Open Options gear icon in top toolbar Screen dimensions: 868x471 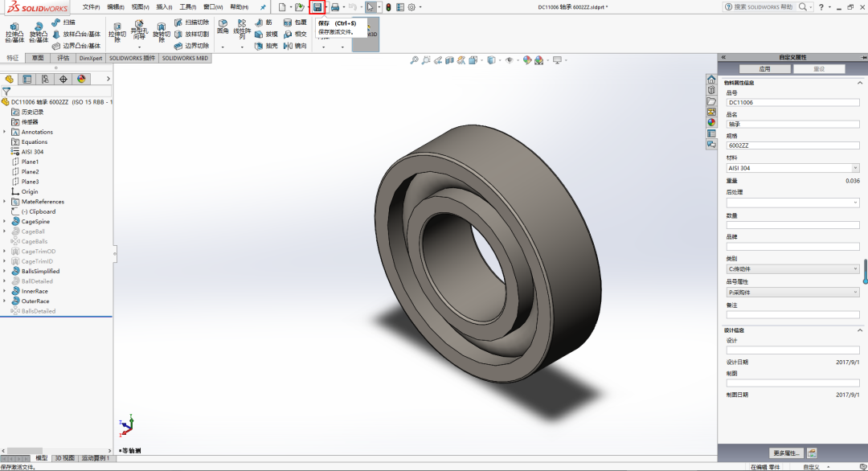[x=411, y=7]
